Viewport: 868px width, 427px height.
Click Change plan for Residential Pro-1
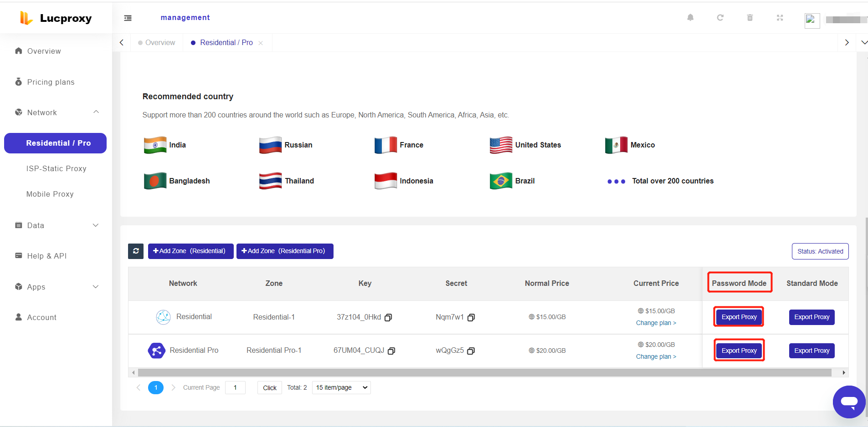[656, 356]
